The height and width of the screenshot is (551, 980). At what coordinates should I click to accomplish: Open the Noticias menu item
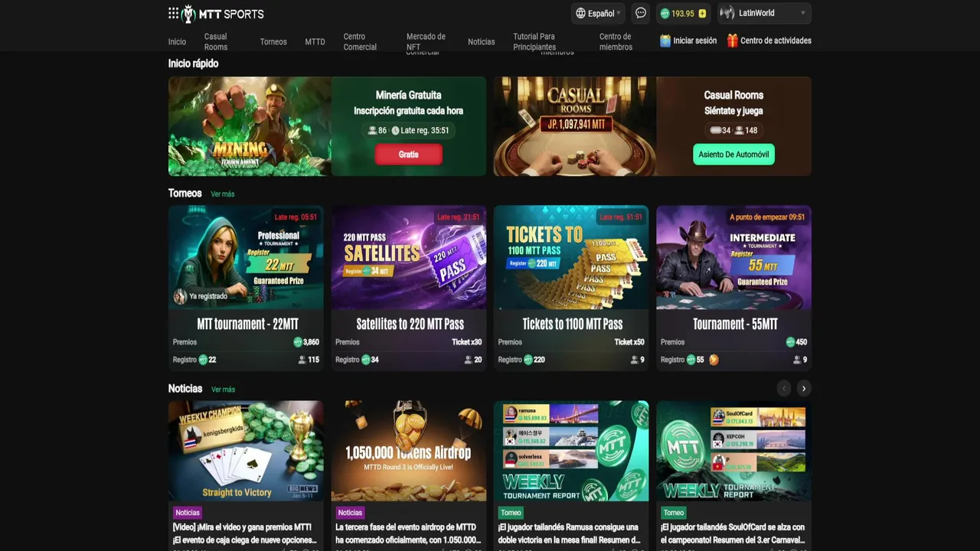(x=482, y=42)
